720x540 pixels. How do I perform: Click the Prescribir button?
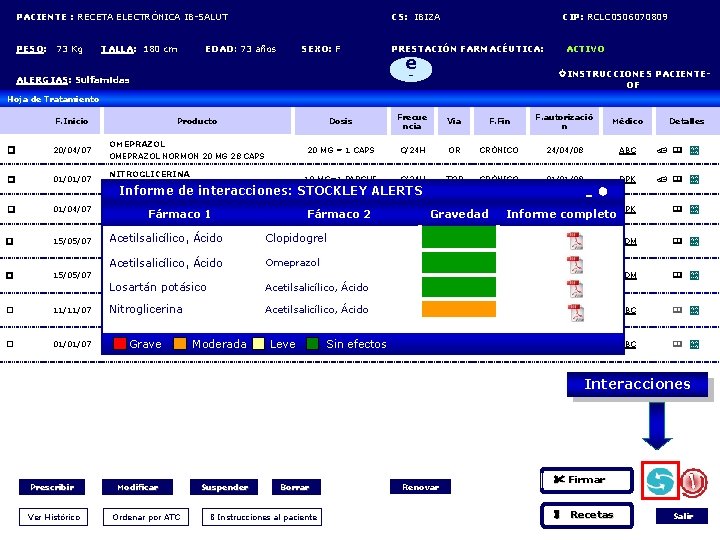(x=52, y=487)
